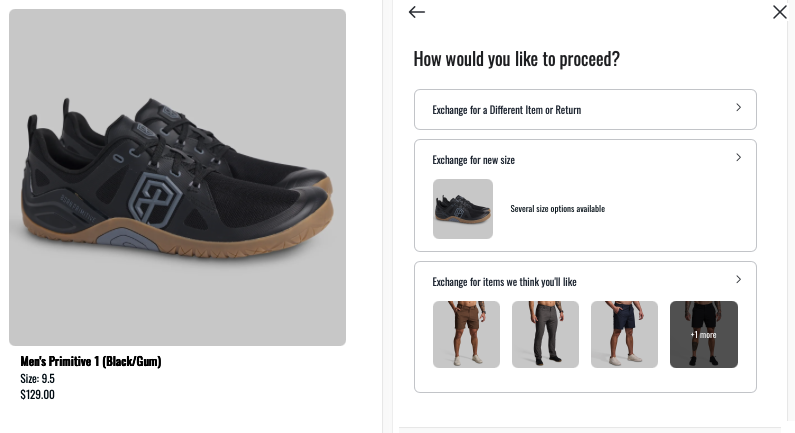Click the How would you like to proceed heading

tap(517, 59)
